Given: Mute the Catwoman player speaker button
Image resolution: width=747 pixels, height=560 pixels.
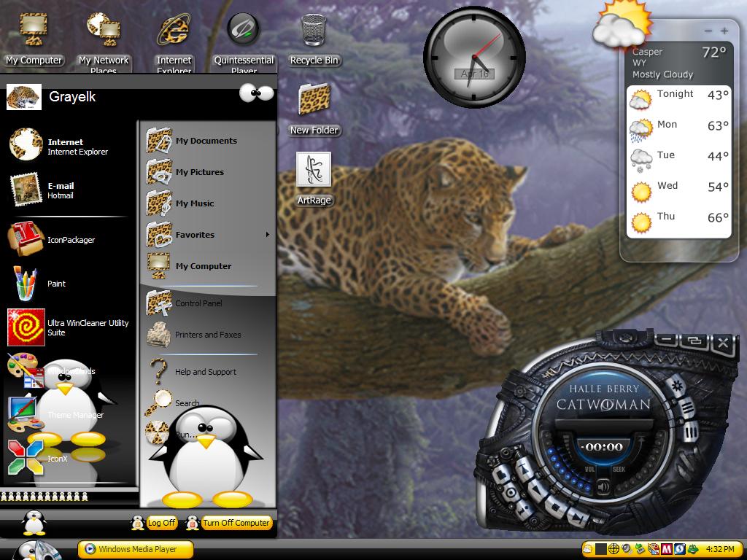Looking at the screenshot, I should tap(603, 486).
